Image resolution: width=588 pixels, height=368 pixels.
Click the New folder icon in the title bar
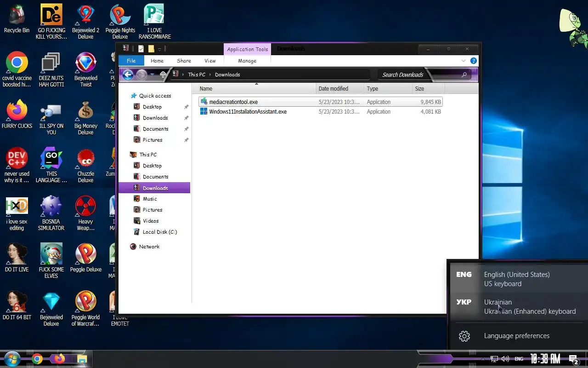[151, 49]
